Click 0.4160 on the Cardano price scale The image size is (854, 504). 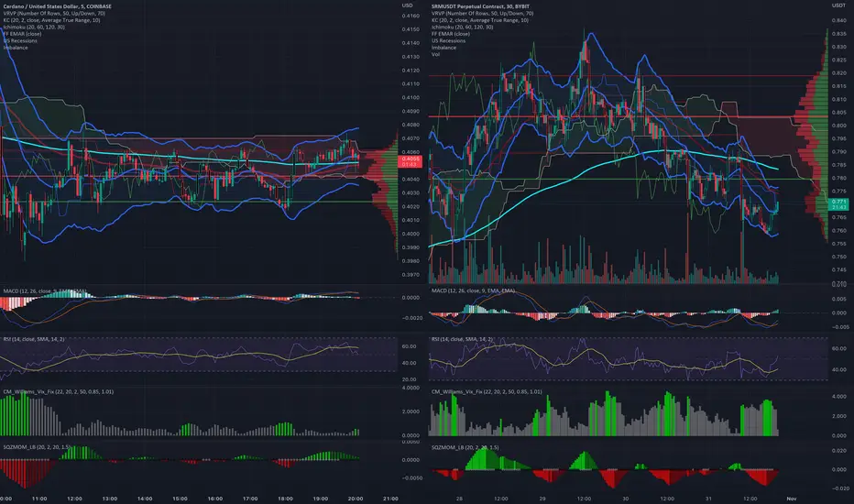(411, 16)
